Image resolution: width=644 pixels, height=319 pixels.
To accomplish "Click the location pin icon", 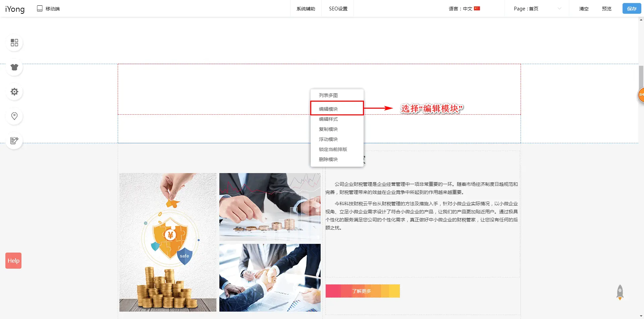I will (14, 116).
